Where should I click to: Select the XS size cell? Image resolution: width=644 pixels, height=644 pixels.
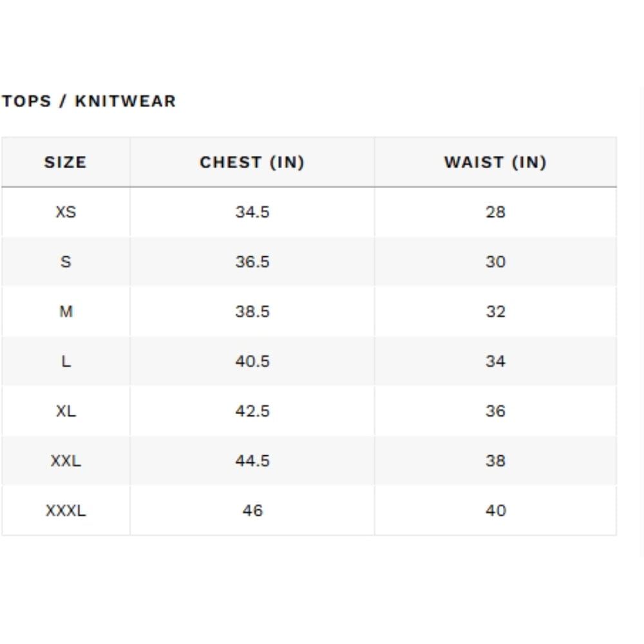pos(66,212)
